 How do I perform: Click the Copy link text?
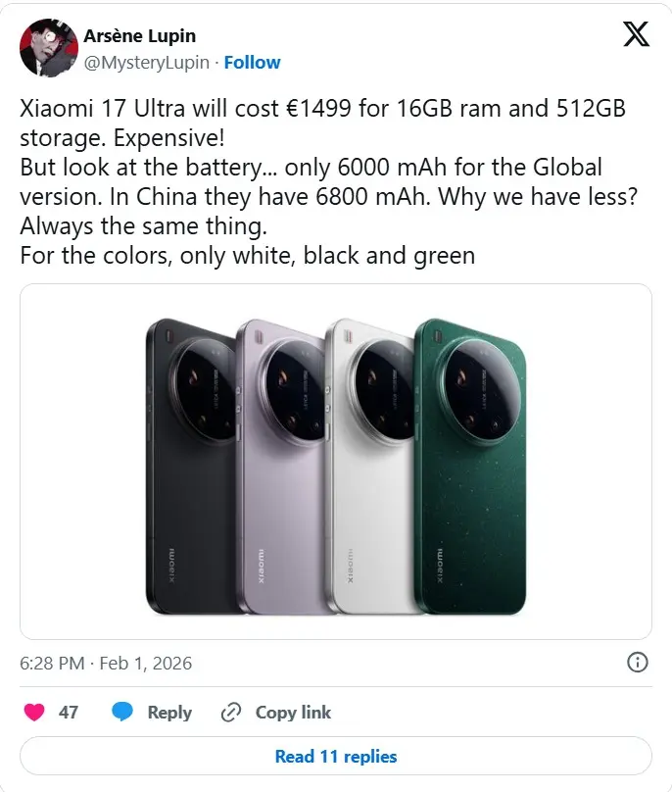click(293, 713)
